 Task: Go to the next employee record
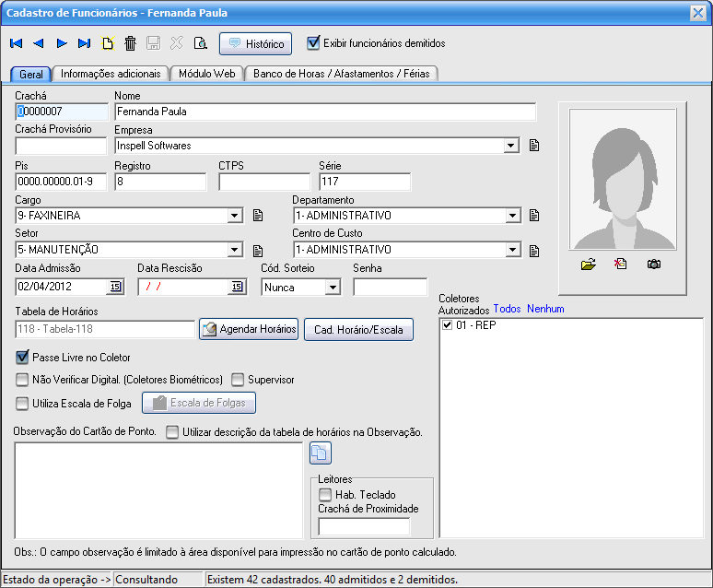tap(62, 43)
